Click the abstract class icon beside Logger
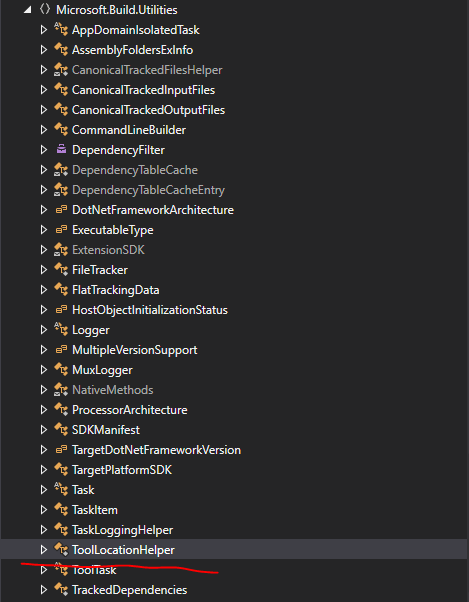 tap(61, 329)
